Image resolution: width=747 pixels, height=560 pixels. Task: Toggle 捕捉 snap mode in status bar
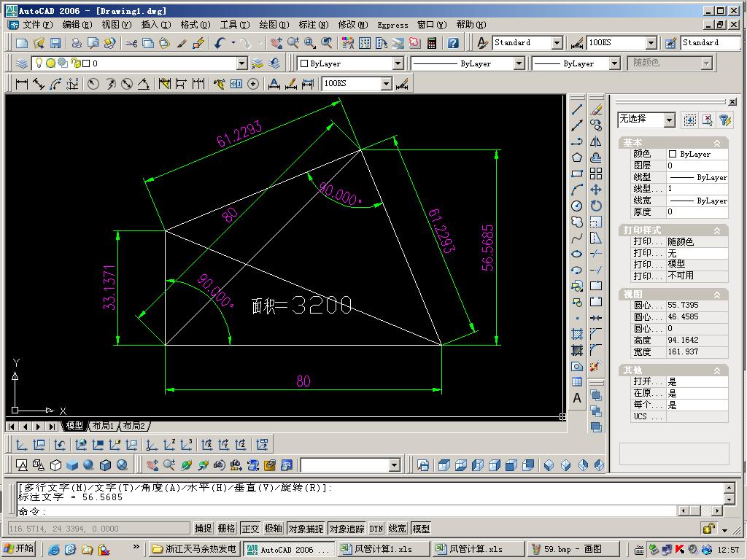203,529
